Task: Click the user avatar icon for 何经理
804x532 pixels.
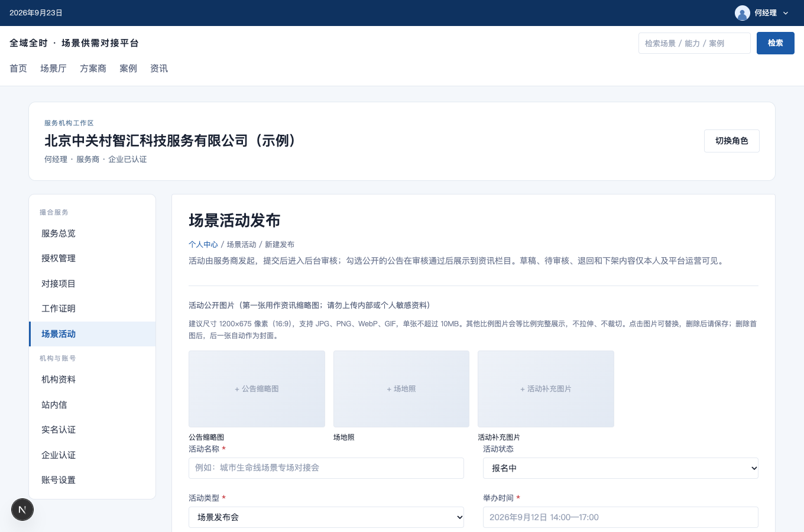Action: point(743,13)
